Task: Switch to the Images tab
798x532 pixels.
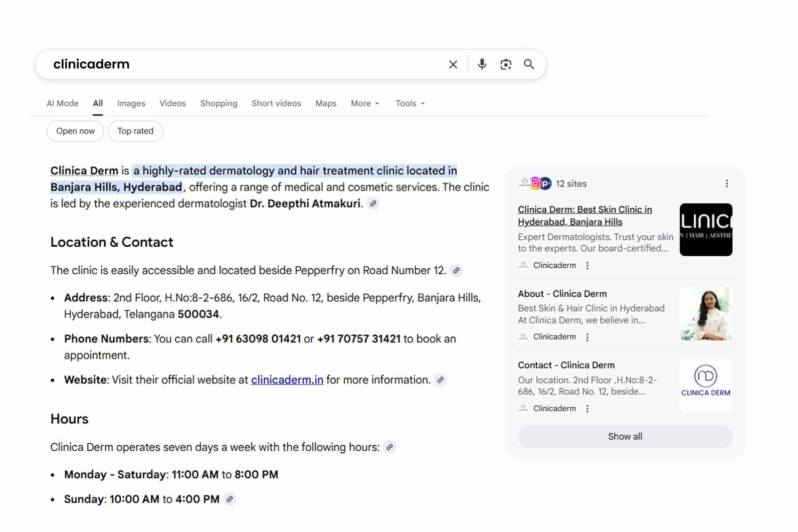Action: [x=131, y=103]
